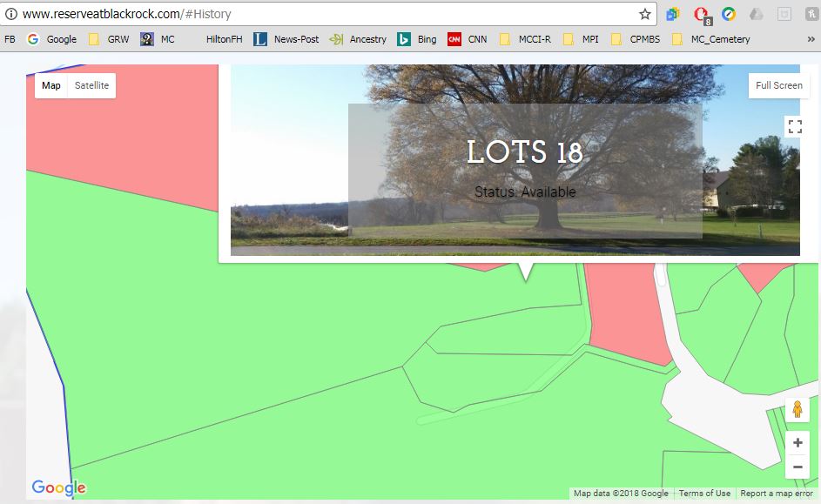The image size is (821, 504).
Task: Open the News-Post bookmark
Action: click(286, 39)
